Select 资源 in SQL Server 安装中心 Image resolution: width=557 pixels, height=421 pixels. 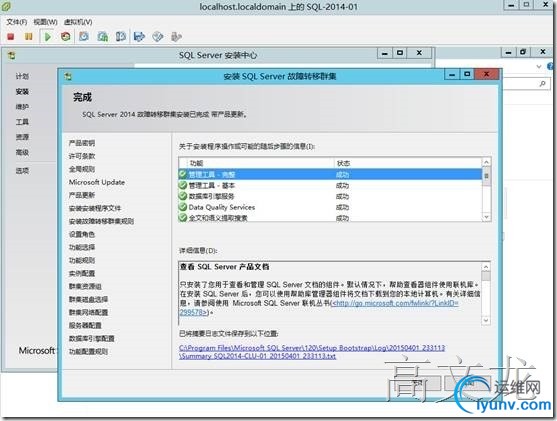[22, 137]
